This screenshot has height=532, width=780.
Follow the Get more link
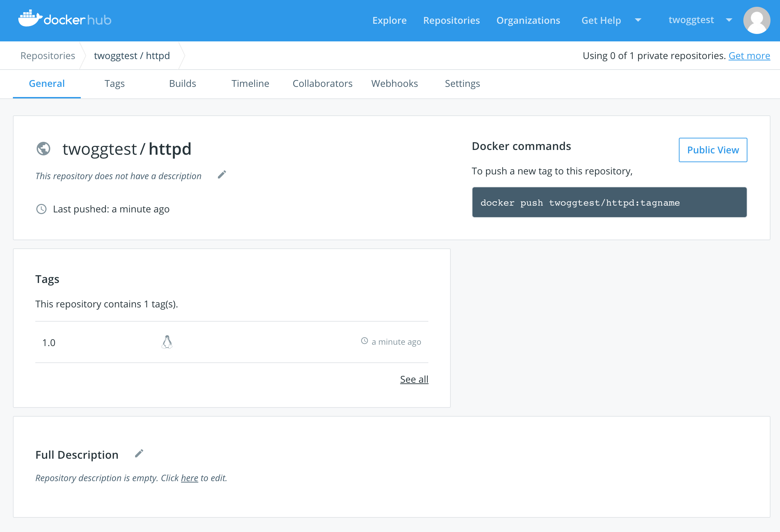click(x=749, y=56)
